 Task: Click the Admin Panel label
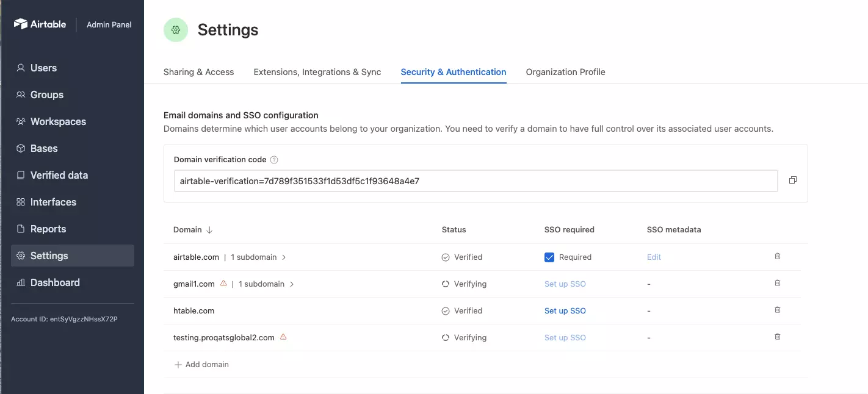109,25
